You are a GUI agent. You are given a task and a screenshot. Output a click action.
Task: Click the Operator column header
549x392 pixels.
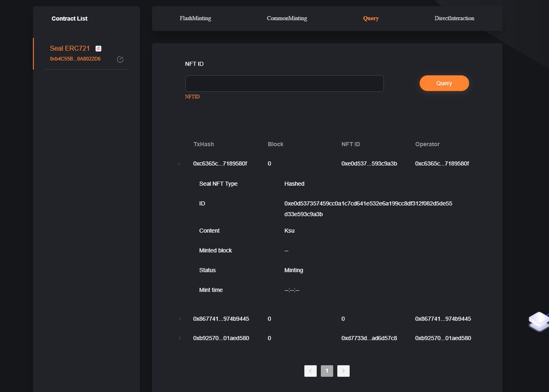pos(427,144)
